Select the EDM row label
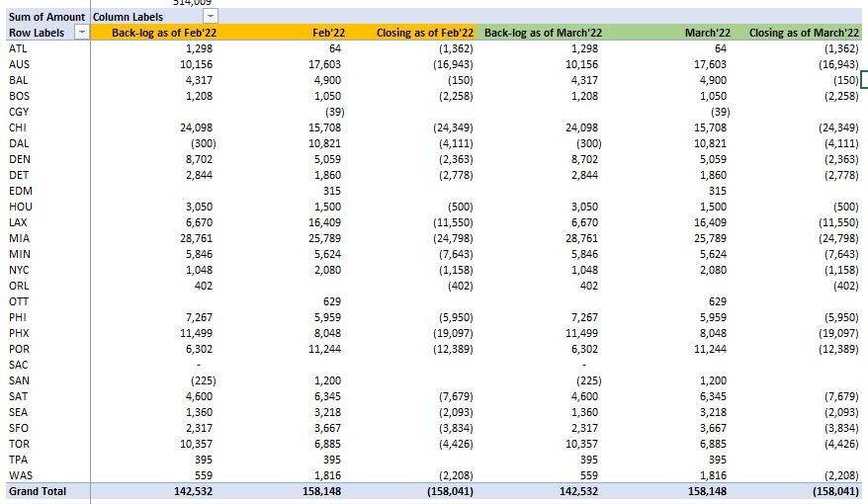The width and height of the screenshot is (868, 504). [x=21, y=191]
